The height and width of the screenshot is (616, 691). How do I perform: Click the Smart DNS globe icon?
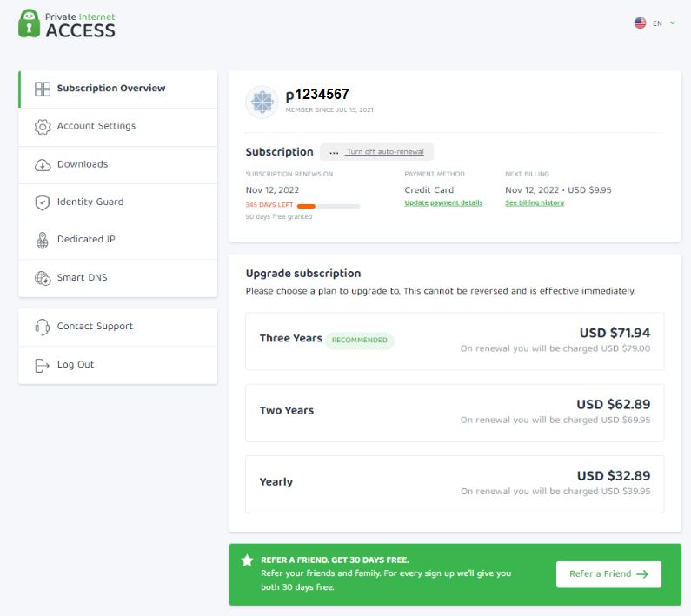(x=43, y=279)
